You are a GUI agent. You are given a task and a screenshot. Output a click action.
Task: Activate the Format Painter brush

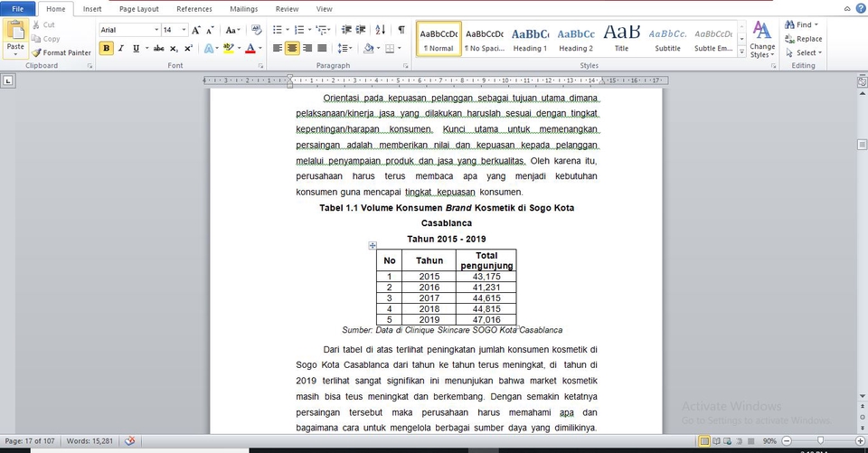[61, 52]
